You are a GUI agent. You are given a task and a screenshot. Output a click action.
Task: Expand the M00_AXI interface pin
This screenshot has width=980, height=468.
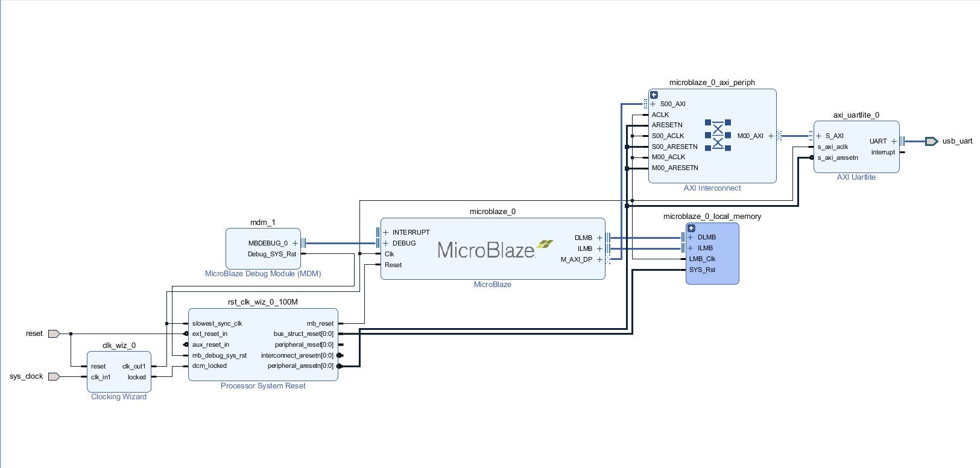771,136
